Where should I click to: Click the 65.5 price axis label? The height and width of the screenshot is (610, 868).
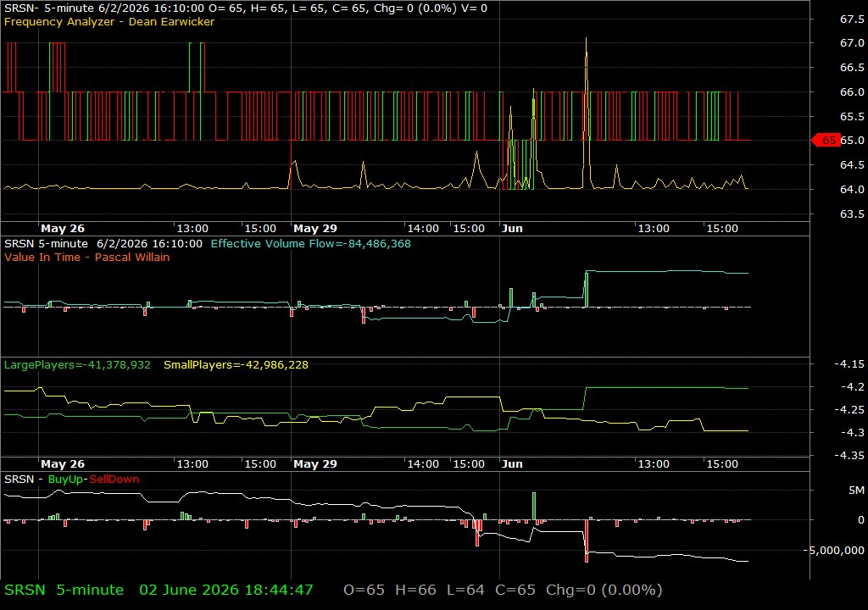pyautogui.click(x=852, y=117)
